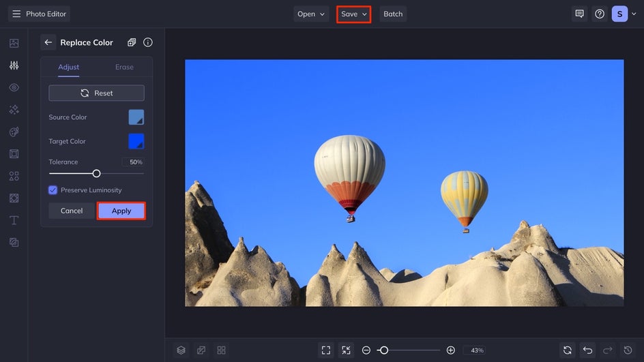Open the Effects sparkle sidebar icon
The width and height of the screenshot is (644, 362).
tap(14, 110)
